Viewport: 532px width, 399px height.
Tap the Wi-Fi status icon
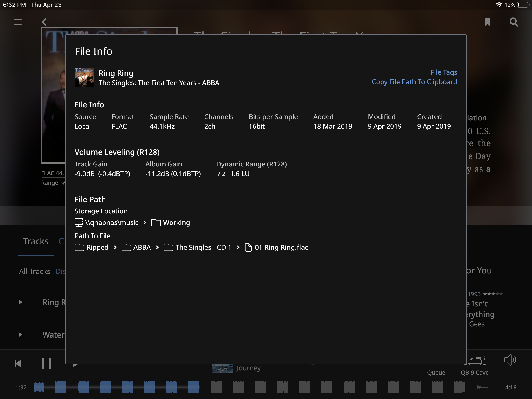499,5
